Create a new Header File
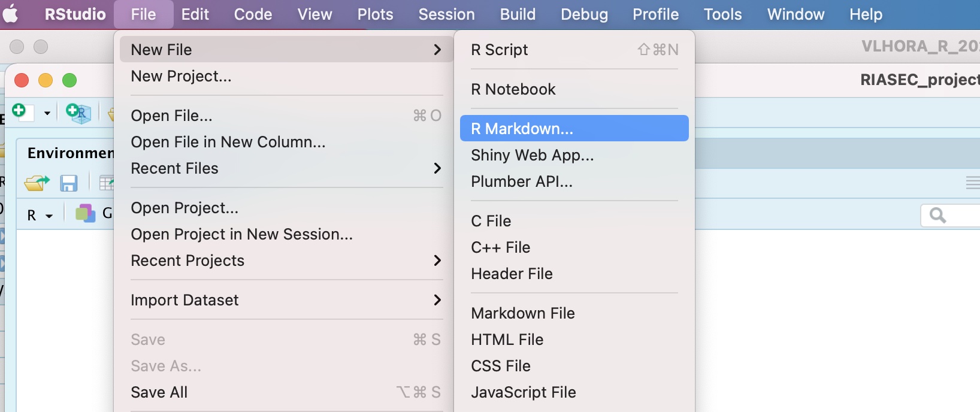 (574, 274)
